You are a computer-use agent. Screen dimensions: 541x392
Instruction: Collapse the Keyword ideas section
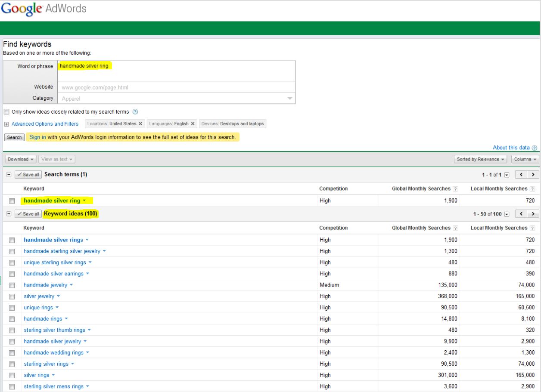[9, 214]
